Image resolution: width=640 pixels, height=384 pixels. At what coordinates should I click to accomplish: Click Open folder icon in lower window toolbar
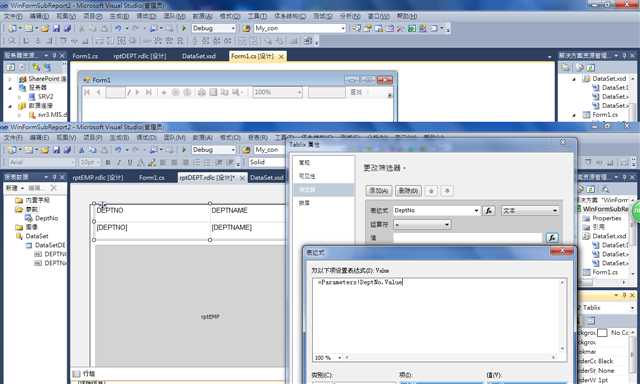(44, 150)
